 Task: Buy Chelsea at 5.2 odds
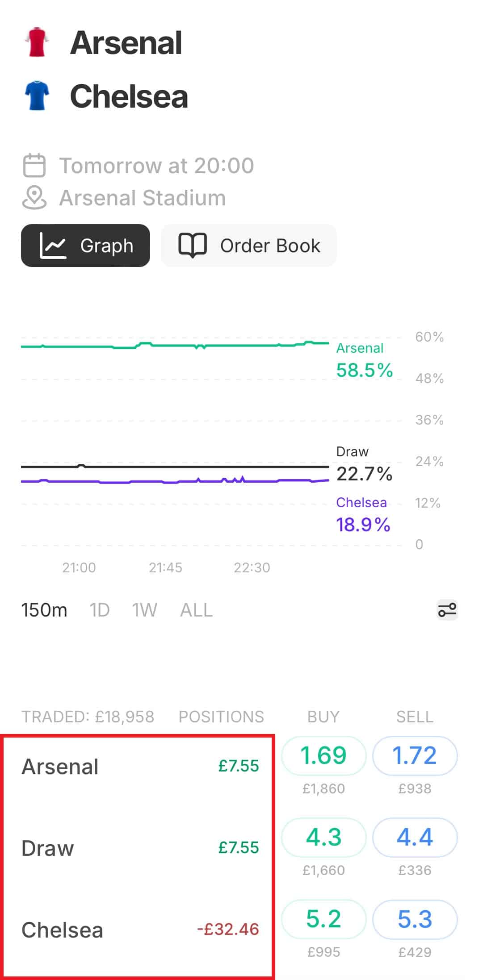click(324, 919)
